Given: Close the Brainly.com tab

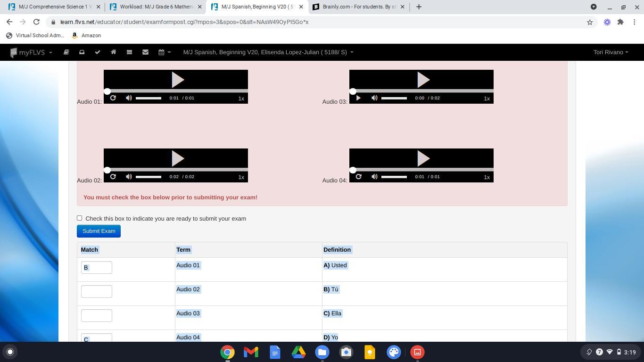Looking at the screenshot, I should 403,7.
